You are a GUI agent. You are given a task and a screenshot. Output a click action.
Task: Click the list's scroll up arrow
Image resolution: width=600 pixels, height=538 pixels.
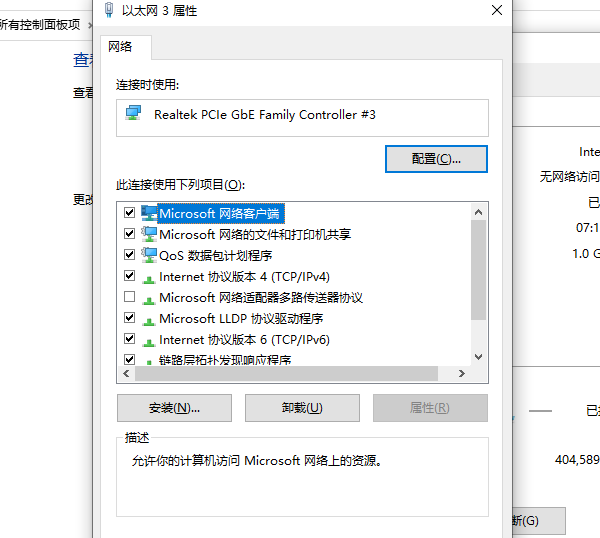pyautogui.click(x=478, y=212)
